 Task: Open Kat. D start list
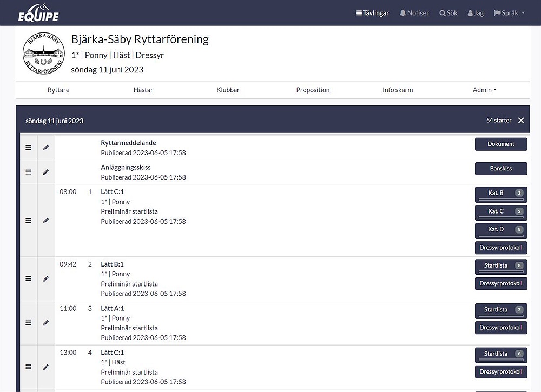tap(500, 230)
